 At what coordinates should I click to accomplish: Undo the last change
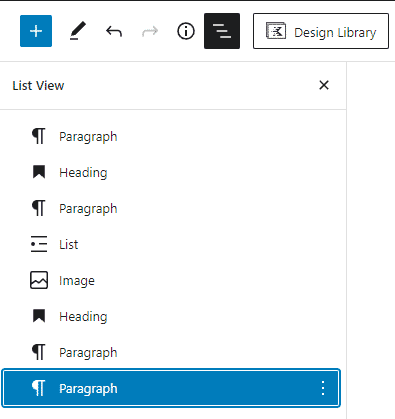(114, 31)
